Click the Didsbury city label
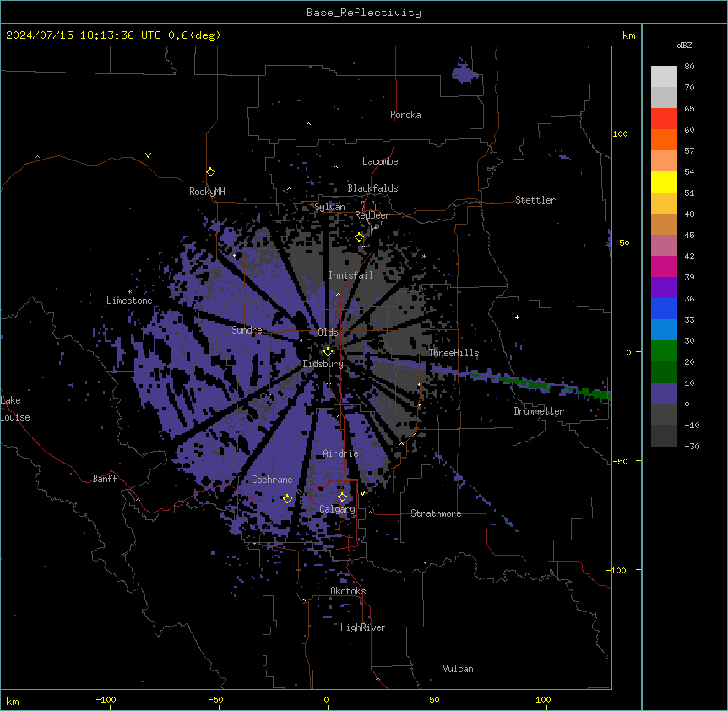The height and width of the screenshot is (711, 728). point(323,364)
